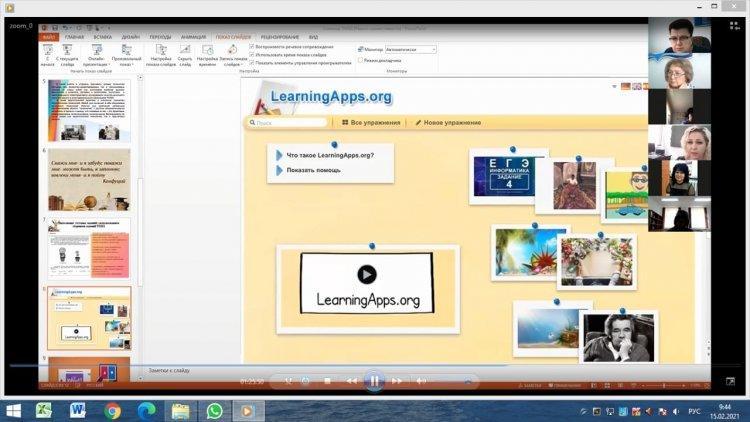
Task: Open Все упражнения on LearningApps
Action: 371,122
